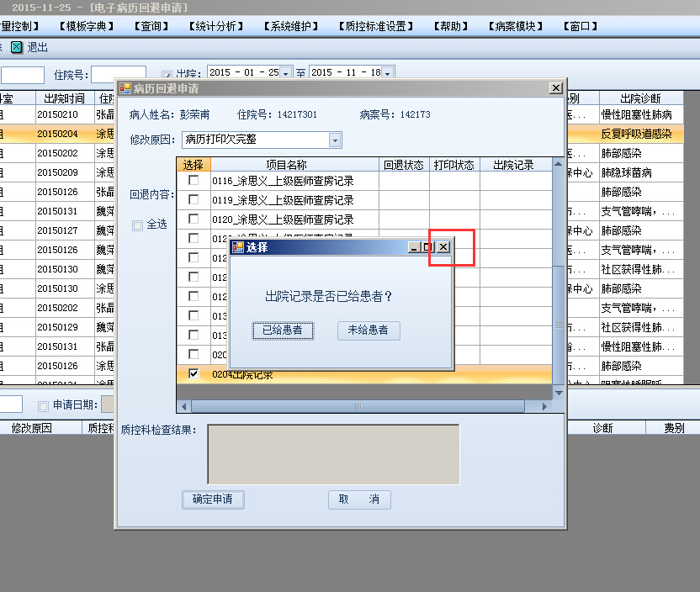The height and width of the screenshot is (592, 700).
Task: Tick checkbox for 0120_涂思义_上级医师查房记录
Action: click(x=194, y=219)
